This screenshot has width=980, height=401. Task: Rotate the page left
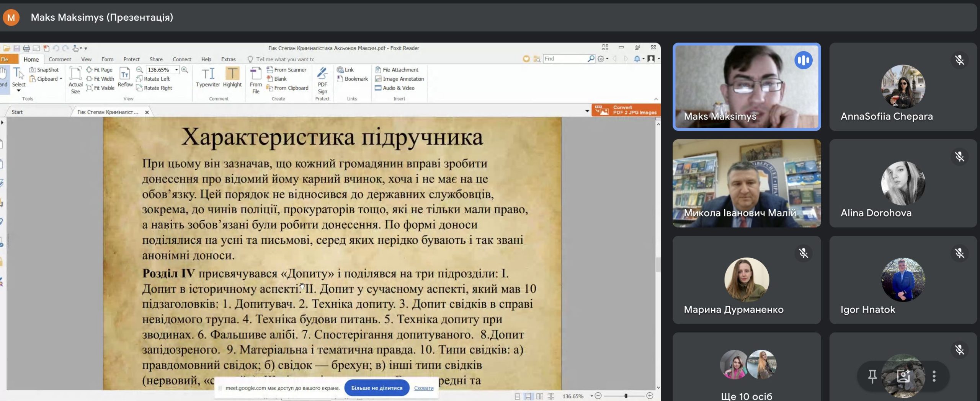tap(153, 79)
